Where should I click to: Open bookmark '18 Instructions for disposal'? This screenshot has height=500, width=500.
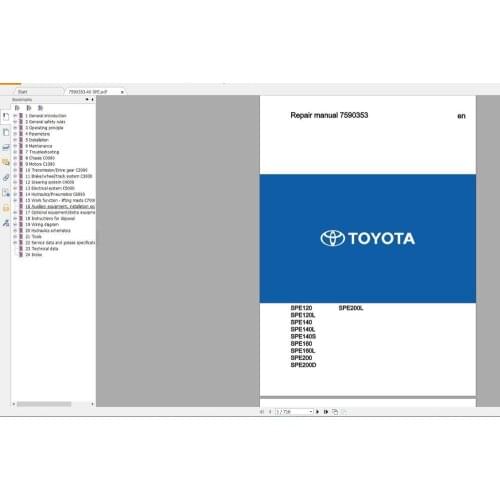(x=50, y=219)
